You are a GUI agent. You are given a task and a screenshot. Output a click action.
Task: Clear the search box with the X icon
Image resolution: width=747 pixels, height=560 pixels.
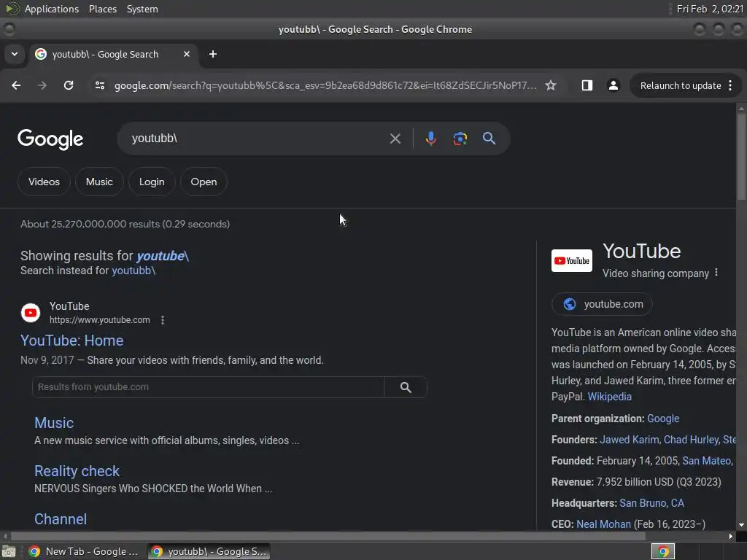(x=395, y=139)
